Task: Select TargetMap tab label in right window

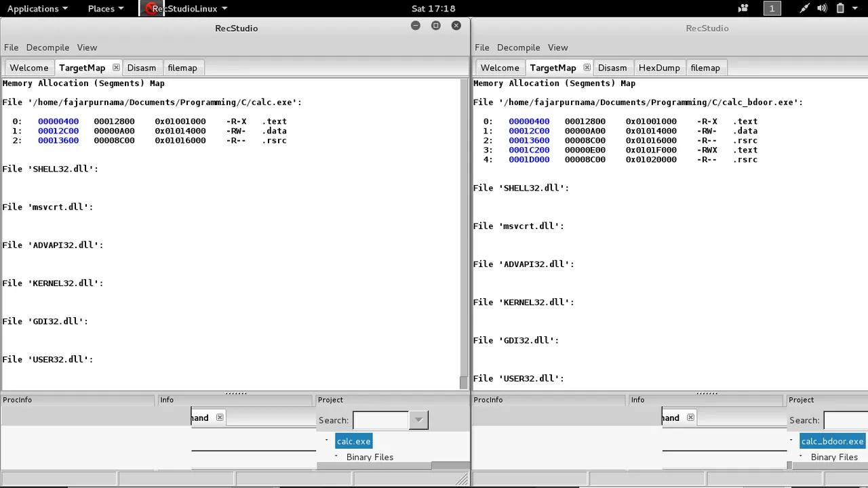Action: [x=553, y=68]
